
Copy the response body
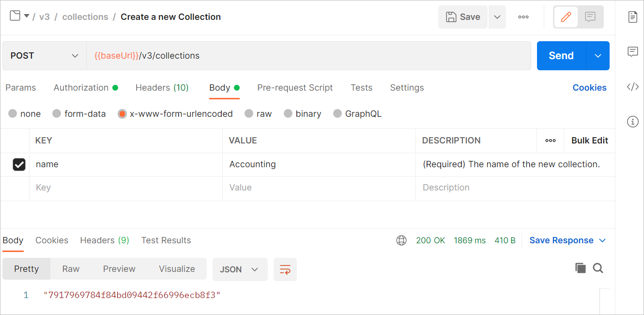coord(581,268)
